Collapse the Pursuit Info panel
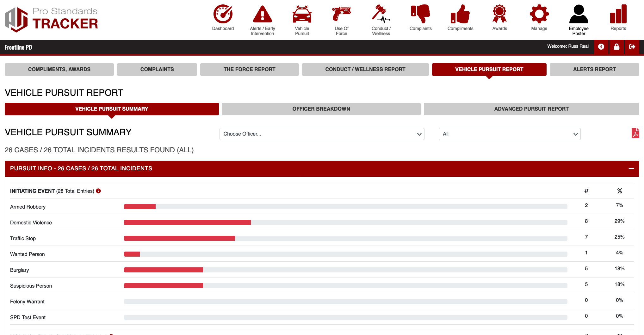The width and height of the screenshot is (644, 335). tap(631, 168)
